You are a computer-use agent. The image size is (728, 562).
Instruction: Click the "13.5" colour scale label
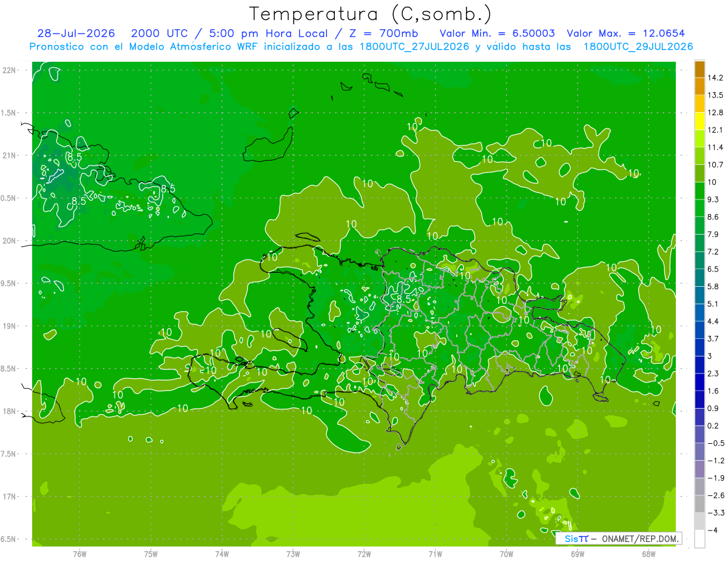(716, 95)
